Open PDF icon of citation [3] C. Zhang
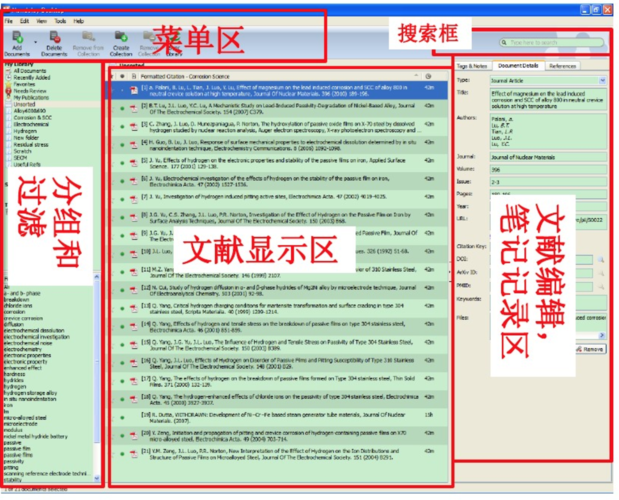Image resolution: width=619 pixels, height=500 pixels. coord(134,127)
